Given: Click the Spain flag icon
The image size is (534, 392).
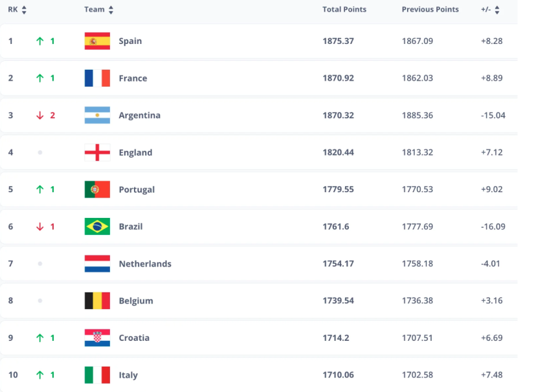Looking at the screenshot, I should pyautogui.click(x=97, y=41).
